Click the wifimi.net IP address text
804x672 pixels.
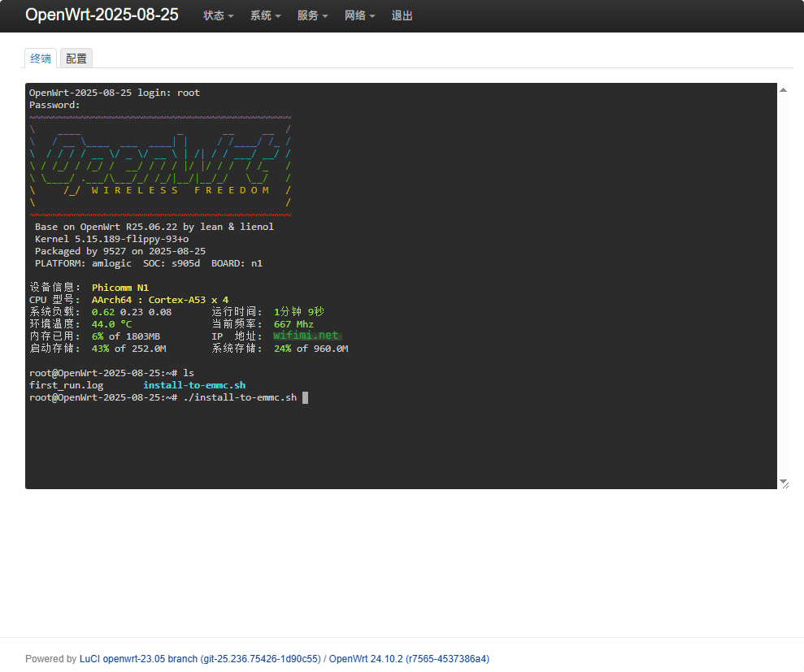click(x=306, y=336)
